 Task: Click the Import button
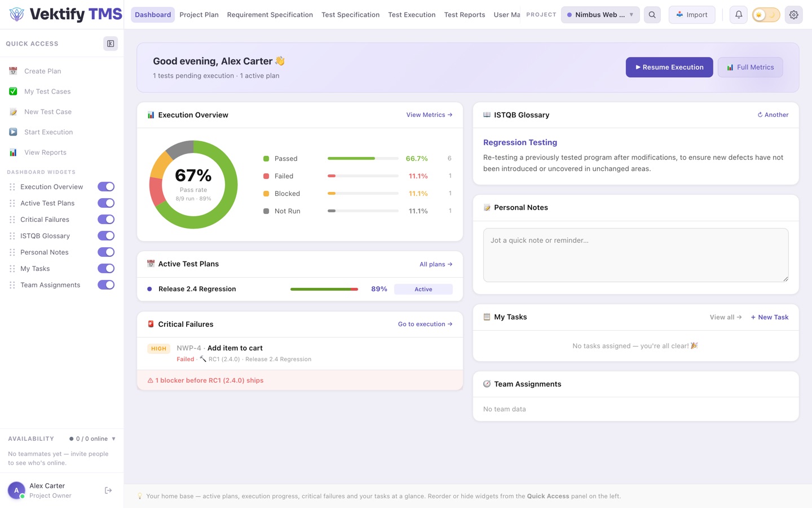pos(692,15)
